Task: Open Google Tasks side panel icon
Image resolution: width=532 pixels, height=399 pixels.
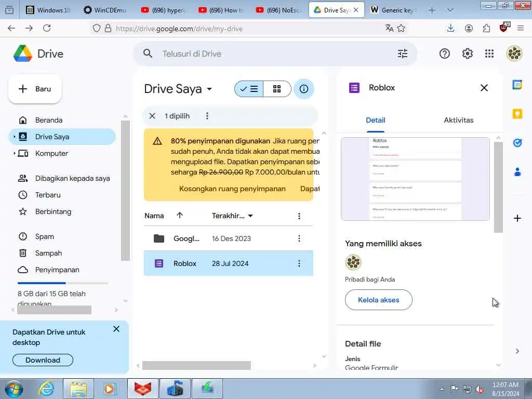Action: tap(517, 143)
